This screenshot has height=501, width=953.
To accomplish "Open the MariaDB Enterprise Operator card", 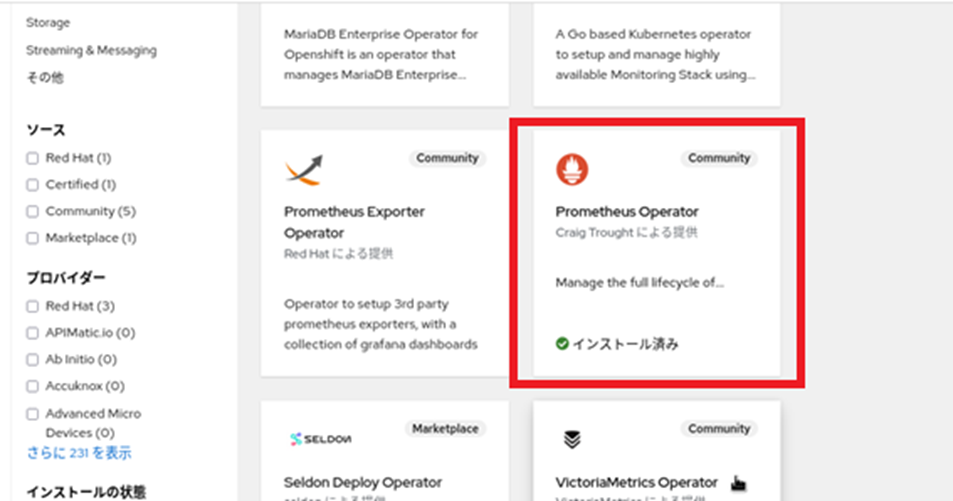I will [x=384, y=53].
